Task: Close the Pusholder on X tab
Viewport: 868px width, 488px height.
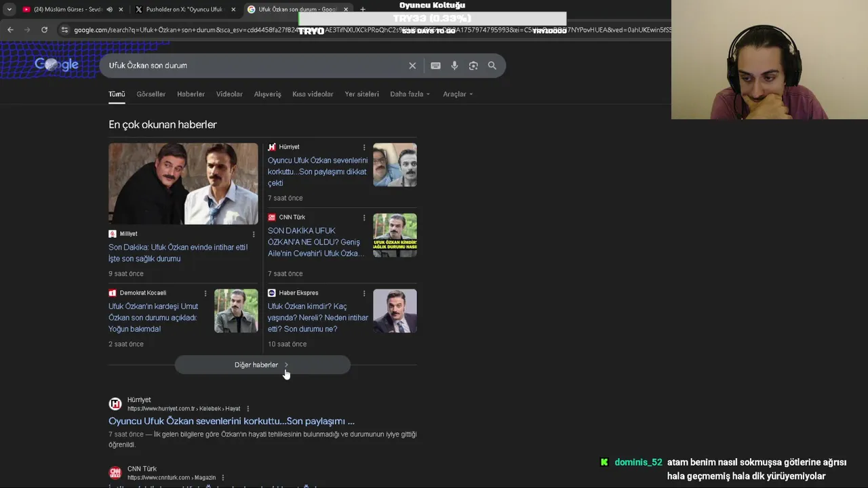Action: pyautogui.click(x=233, y=9)
